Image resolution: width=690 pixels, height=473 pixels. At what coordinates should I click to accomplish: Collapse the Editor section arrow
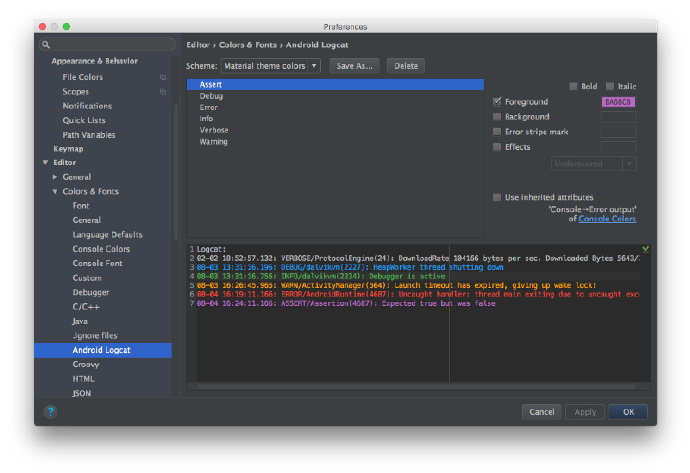[x=45, y=162]
